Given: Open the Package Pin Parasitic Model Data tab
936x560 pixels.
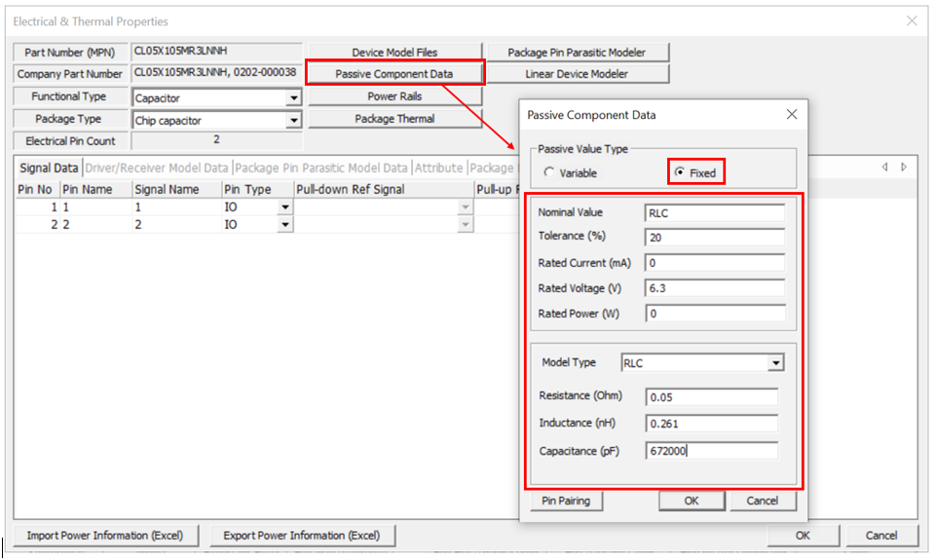Looking at the screenshot, I should pyautogui.click(x=321, y=168).
